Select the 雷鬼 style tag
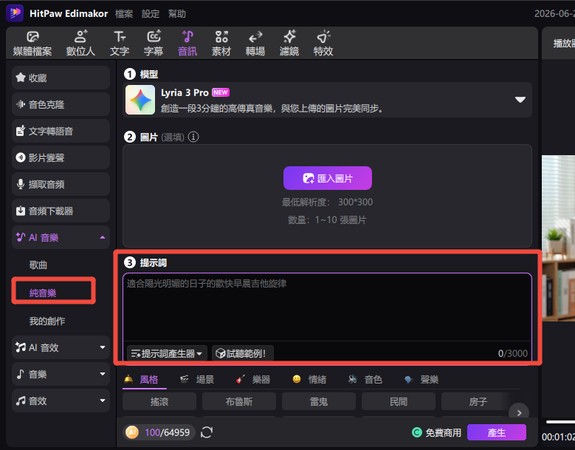Viewport: 575px width, 450px height. (319, 402)
